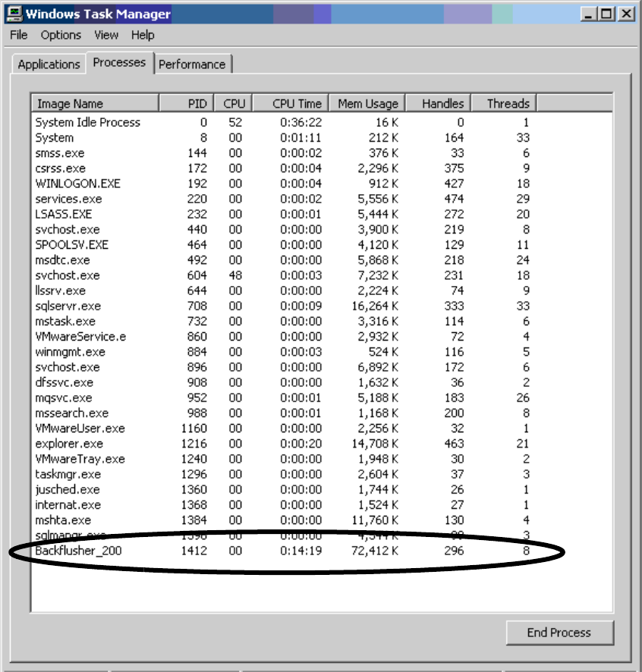Select smss.exe in the process list
Viewport: 642px width, 672px height.
coord(283,153)
